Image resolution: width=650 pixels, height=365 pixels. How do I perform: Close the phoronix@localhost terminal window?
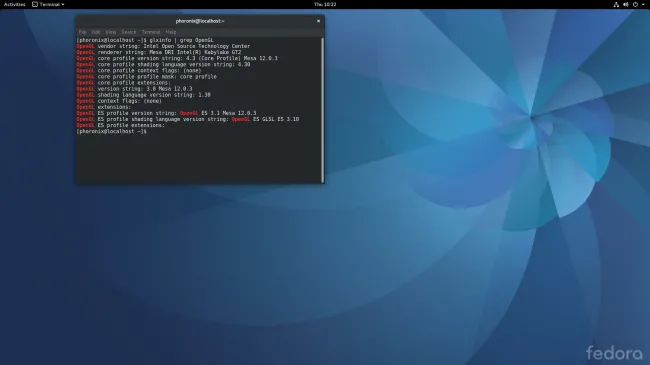click(x=318, y=21)
